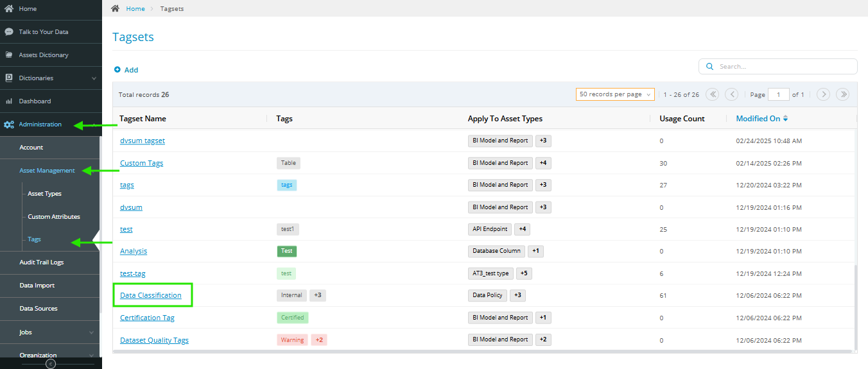
Task: Click the page number input box
Action: 778,94
